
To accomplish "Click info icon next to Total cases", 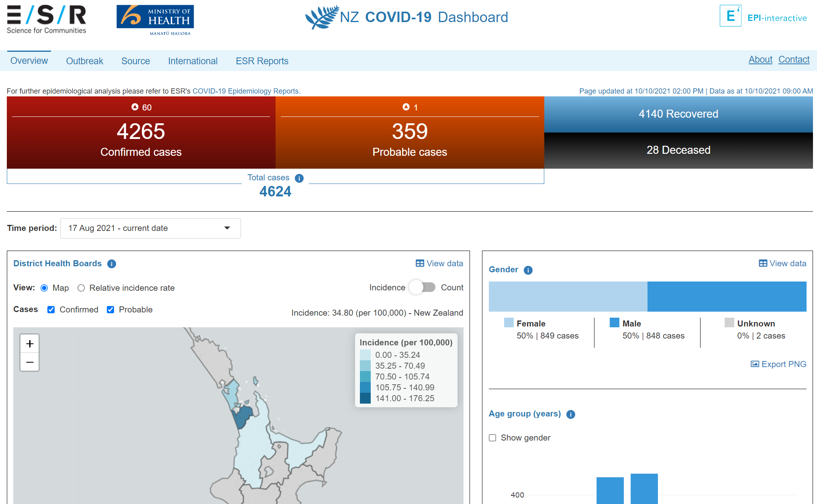I will 299,178.
